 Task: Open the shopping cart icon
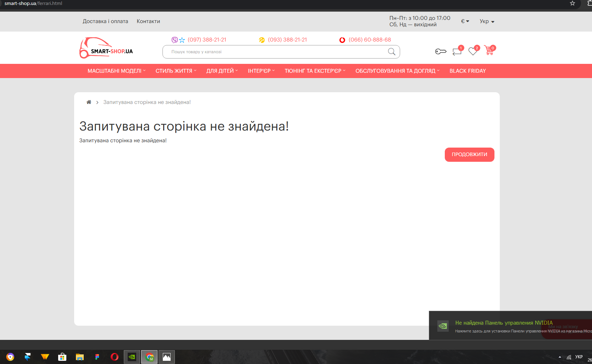[489, 51]
